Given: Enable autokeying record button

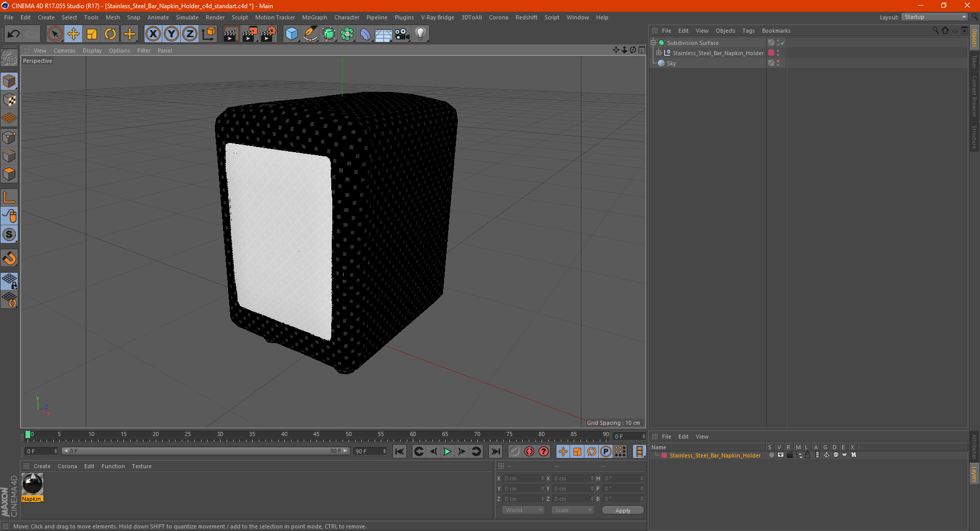Looking at the screenshot, I should click(x=529, y=451).
